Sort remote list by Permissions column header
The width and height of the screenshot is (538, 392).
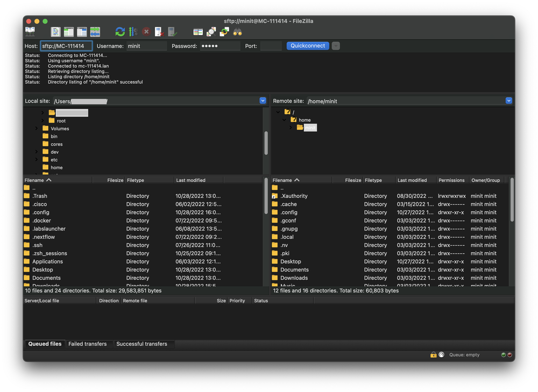point(452,180)
